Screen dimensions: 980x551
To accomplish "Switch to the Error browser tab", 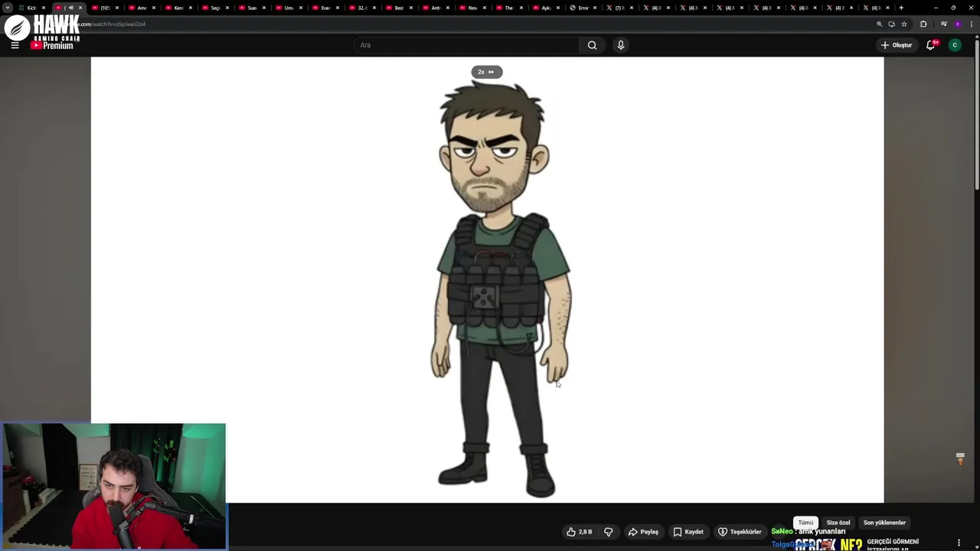I will (x=580, y=8).
